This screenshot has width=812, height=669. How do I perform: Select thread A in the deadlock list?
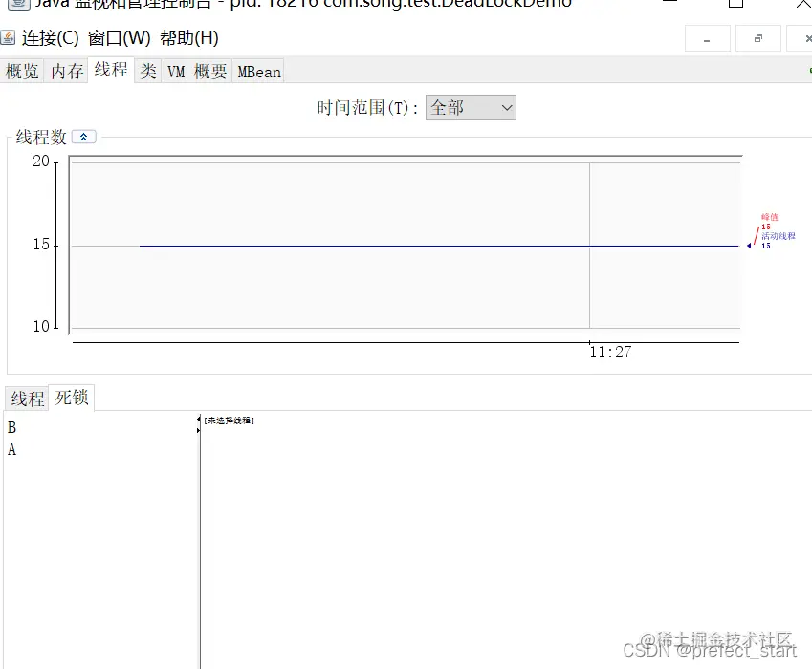coord(11,449)
